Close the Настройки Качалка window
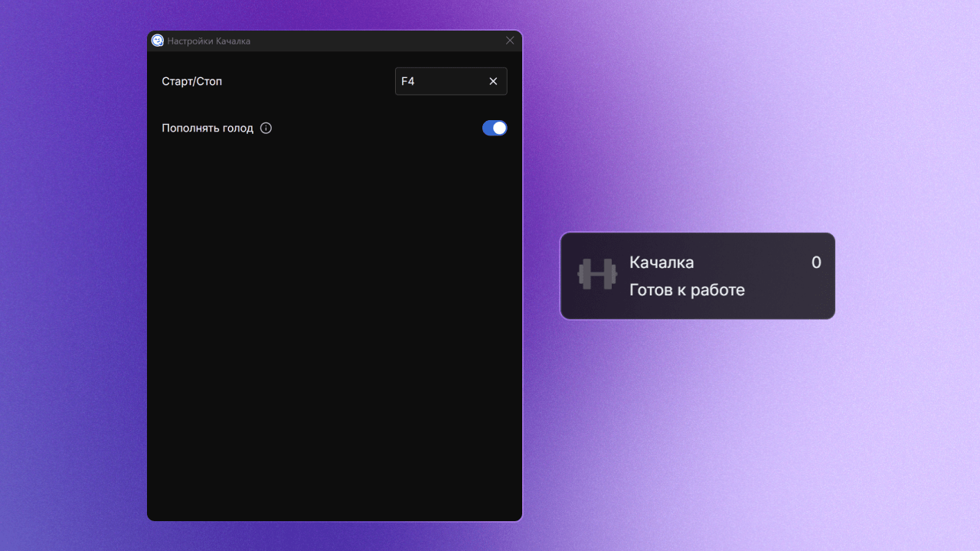The width and height of the screenshot is (980, 551). pos(510,41)
